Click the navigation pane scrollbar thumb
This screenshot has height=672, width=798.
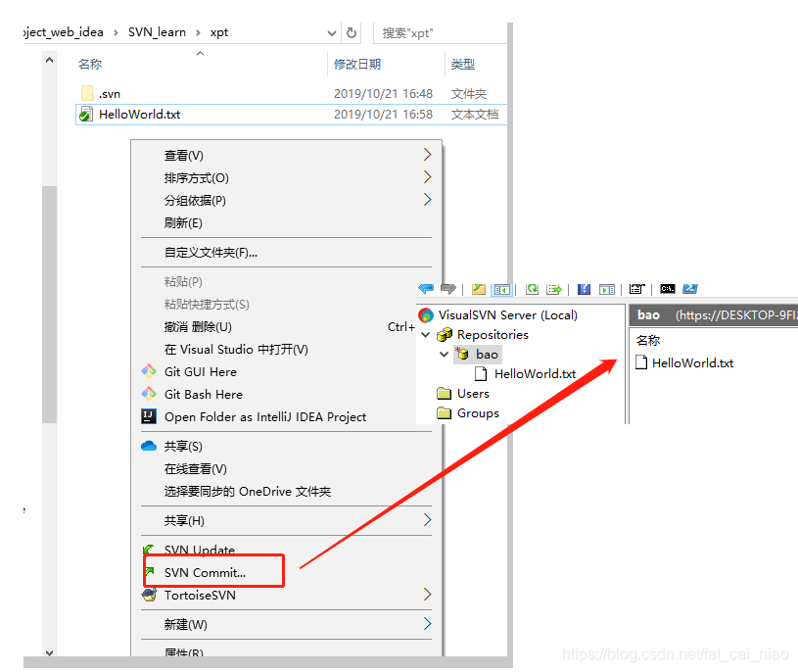pyautogui.click(x=49, y=305)
